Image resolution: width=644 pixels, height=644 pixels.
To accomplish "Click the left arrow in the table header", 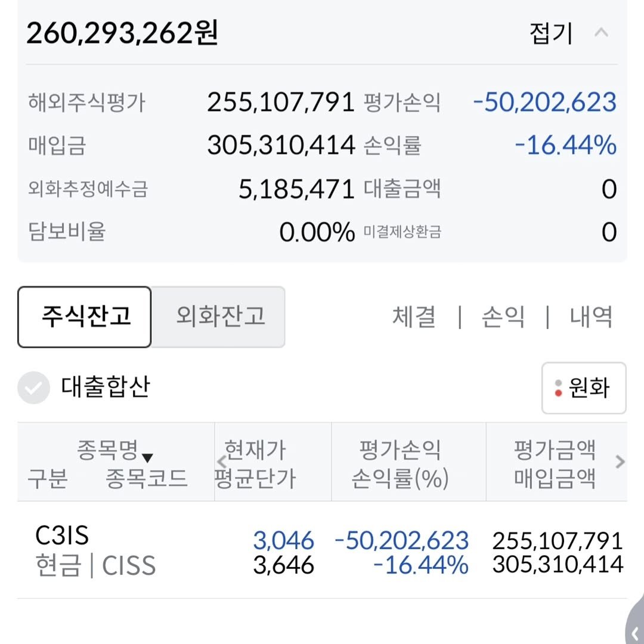I will tap(221, 462).
